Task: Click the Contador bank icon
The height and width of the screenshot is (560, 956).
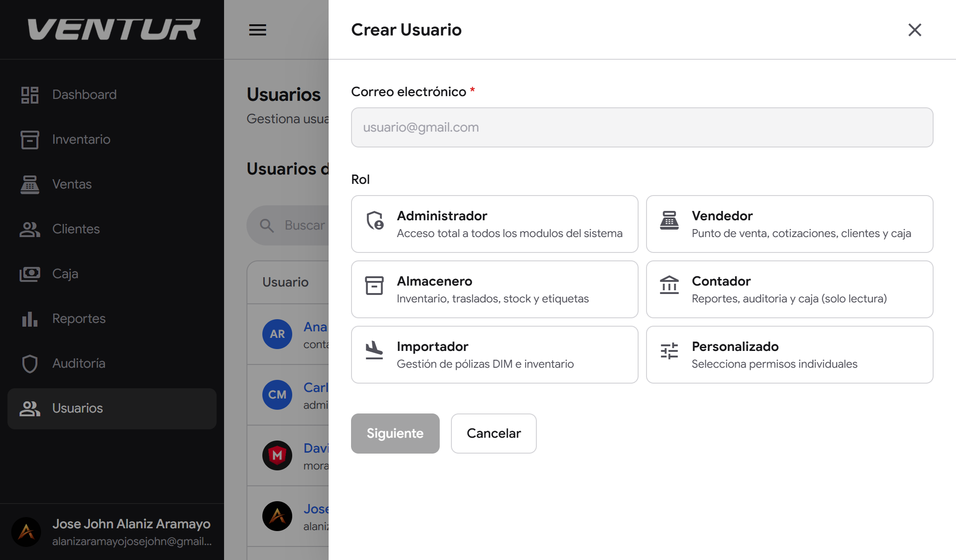Action: click(669, 286)
